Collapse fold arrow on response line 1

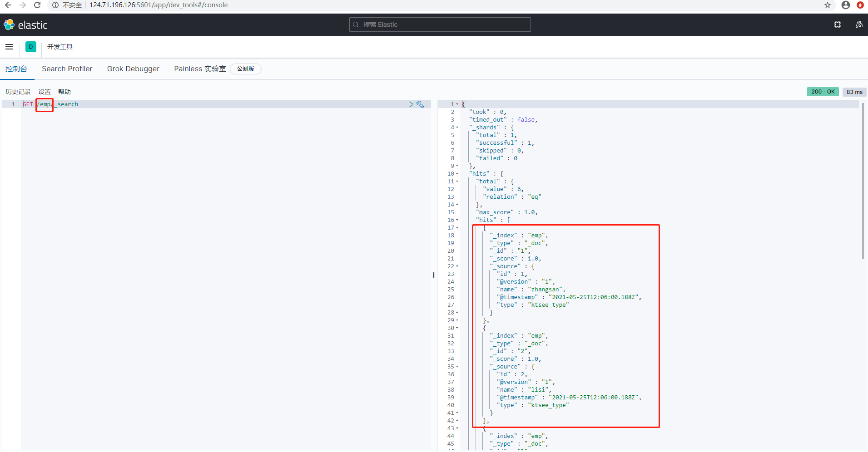tap(457, 104)
